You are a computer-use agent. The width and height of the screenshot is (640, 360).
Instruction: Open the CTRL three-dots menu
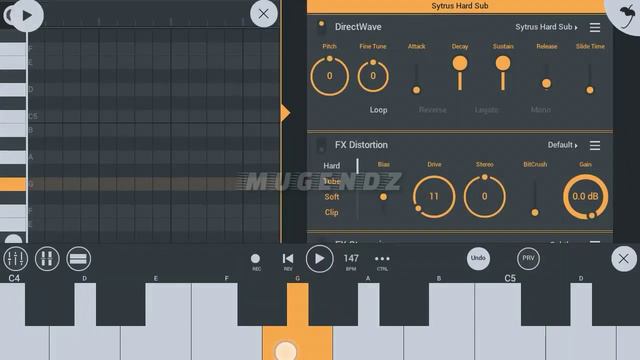pos(382,261)
